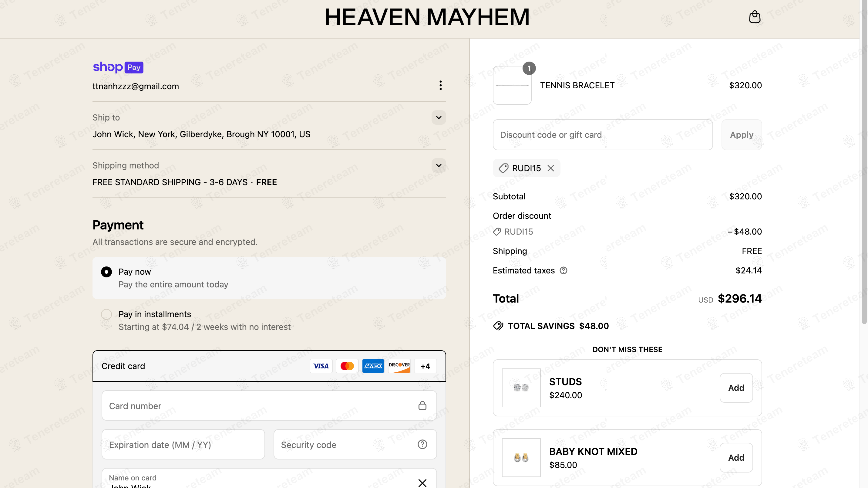Click the Security code help icon
The width and height of the screenshot is (868, 488).
click(x=422, y=444)
